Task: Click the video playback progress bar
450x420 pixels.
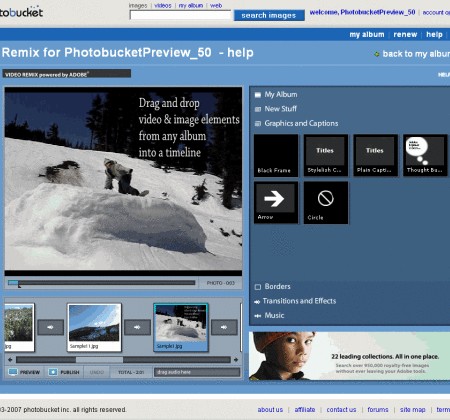Action: [x=102, y=283]
